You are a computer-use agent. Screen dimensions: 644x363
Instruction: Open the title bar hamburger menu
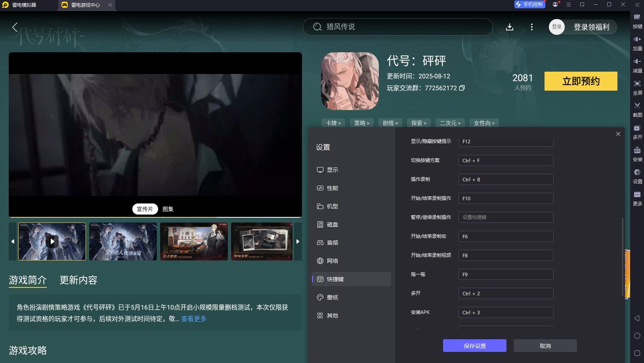pos(569,4)
